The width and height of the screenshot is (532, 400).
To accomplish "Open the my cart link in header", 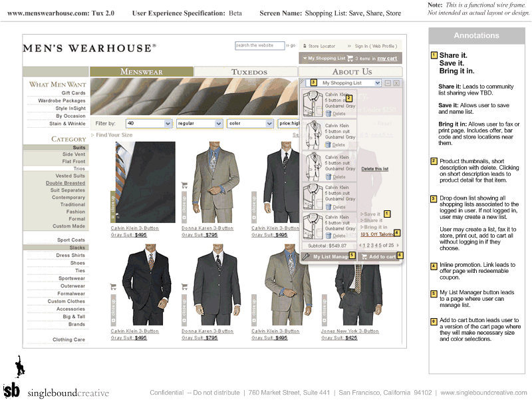I will coord(387,59).
